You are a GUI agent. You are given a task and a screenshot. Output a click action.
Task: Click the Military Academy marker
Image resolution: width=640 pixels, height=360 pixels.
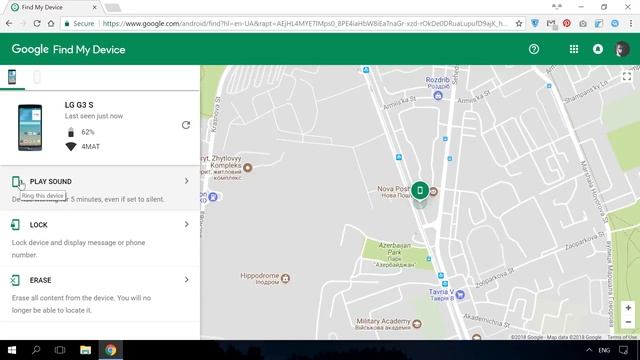(417, 324)
